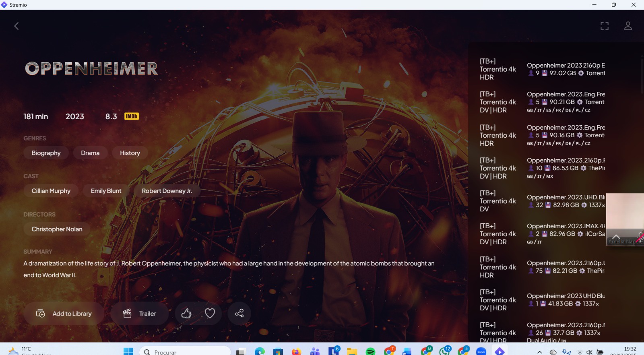Share the movie via share icon

[x=239, y=314]
